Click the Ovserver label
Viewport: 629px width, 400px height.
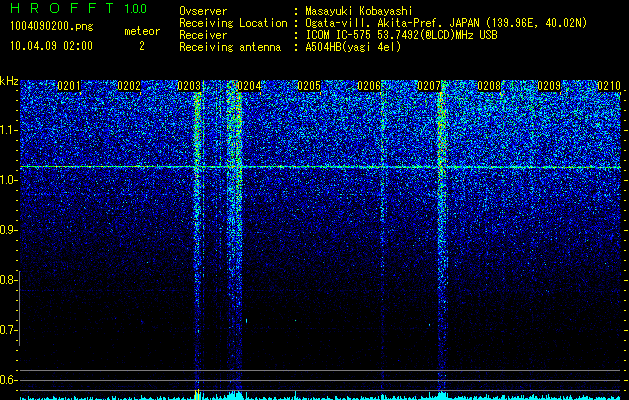coord(203,12)
